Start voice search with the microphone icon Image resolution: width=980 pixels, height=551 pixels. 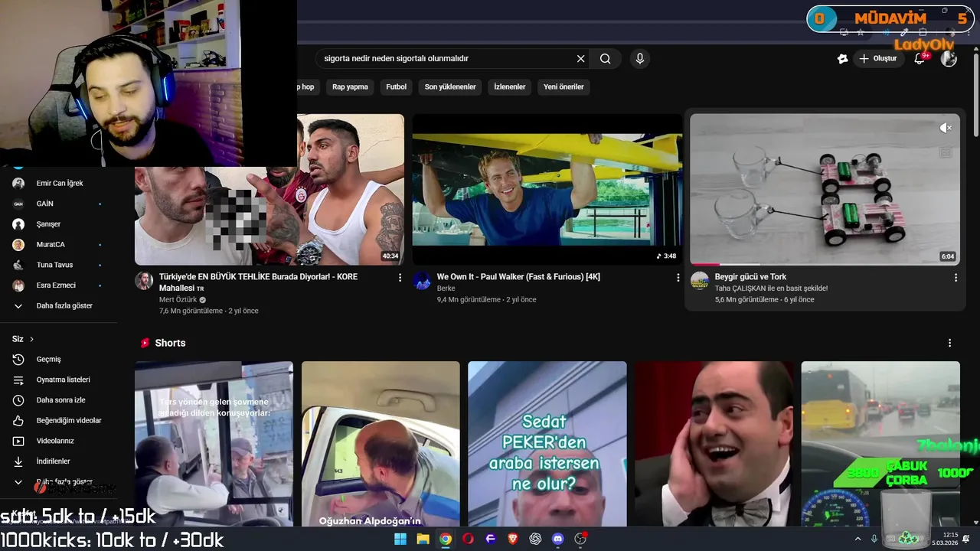pos(640,59)
